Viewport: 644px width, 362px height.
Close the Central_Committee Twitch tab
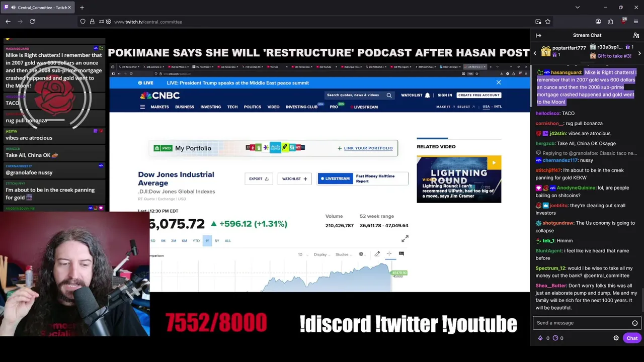click(69, 8)
